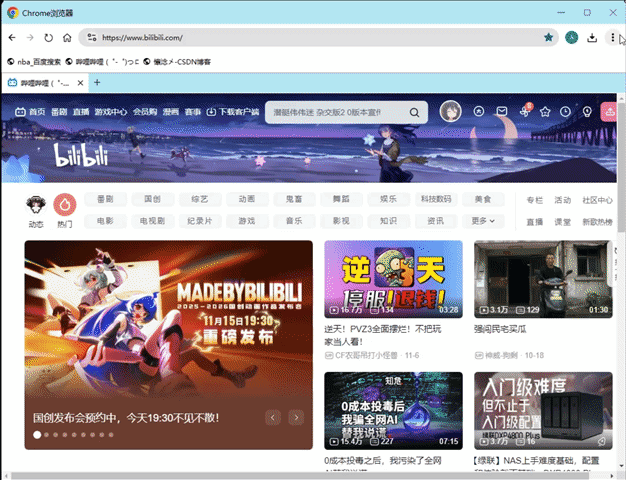
Task: Click the site info icon in address bar
Action: point(92,38)
